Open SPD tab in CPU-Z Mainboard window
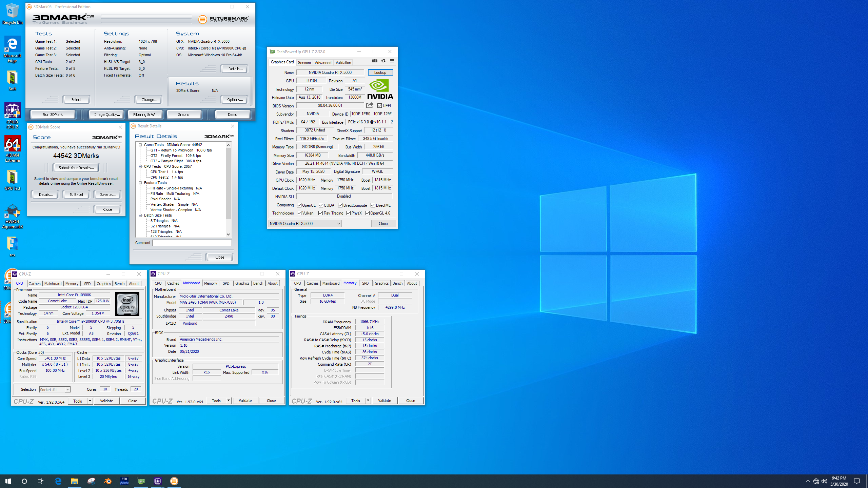868x488 pixels. tap(226, 283)
